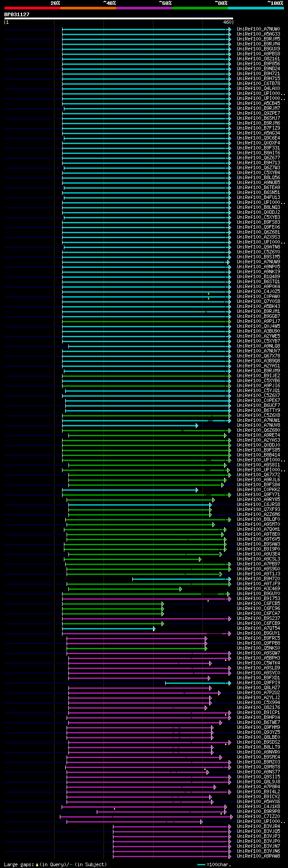Select the UniRef100_A9NS77 entry

258,772
